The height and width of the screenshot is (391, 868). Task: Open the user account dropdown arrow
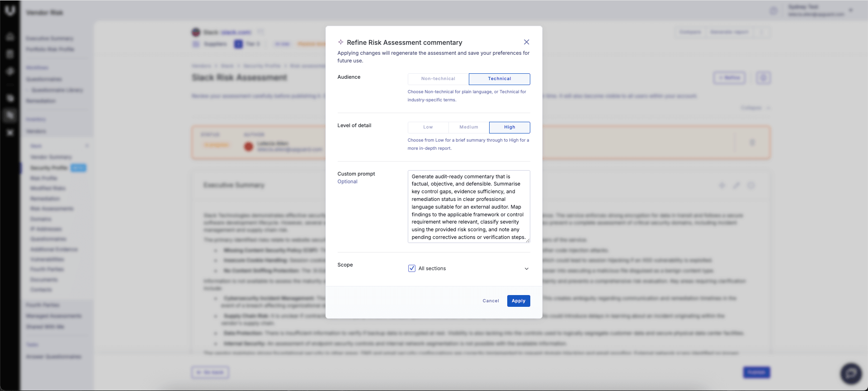851,10
